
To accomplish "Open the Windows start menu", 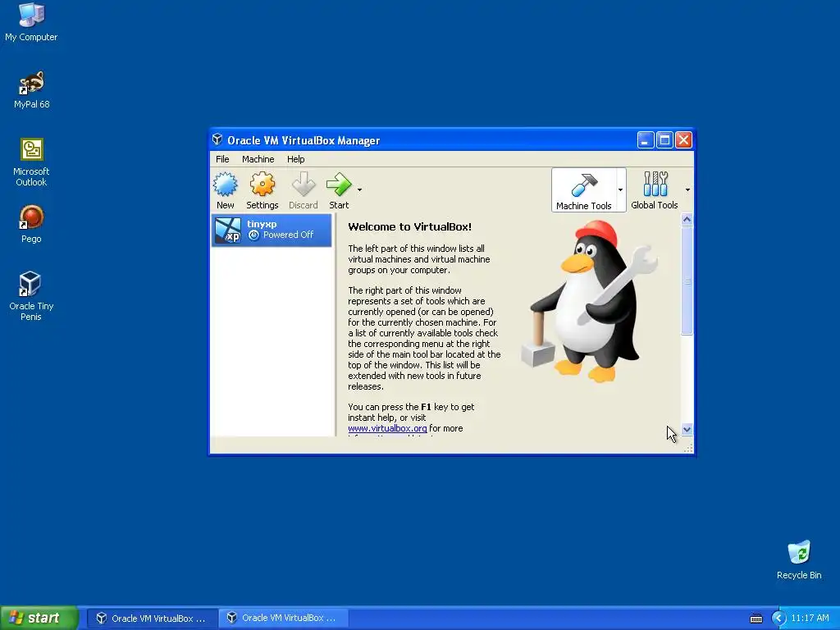I will (39, 618).
